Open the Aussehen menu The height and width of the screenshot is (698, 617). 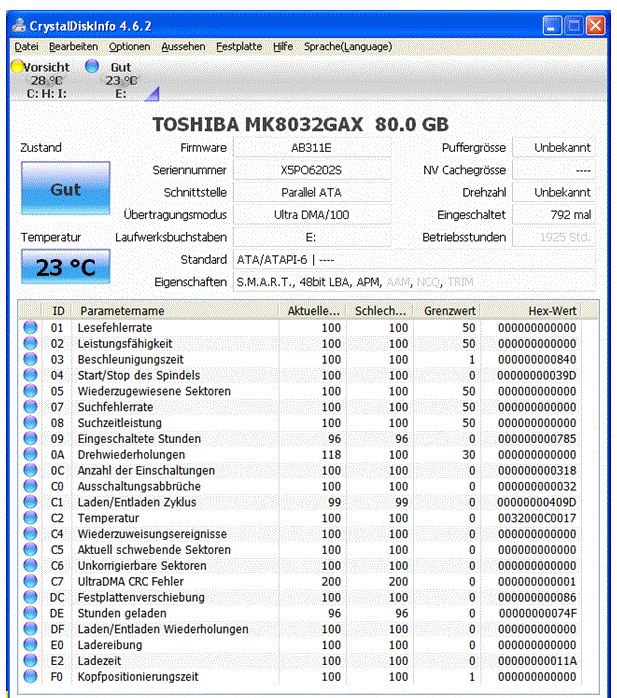(183, 47)
